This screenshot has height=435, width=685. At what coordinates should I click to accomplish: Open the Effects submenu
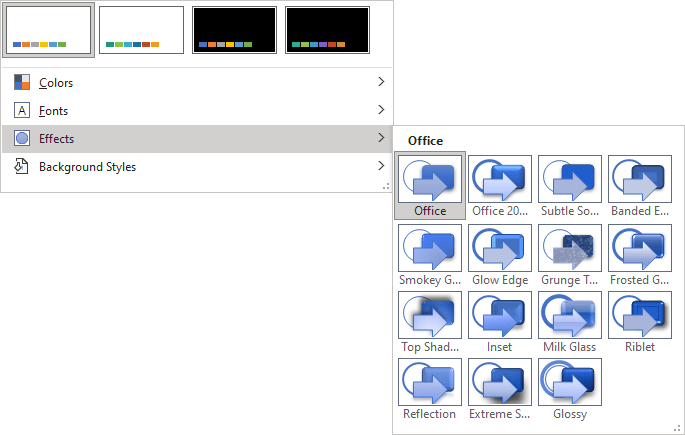coord(197,138)
